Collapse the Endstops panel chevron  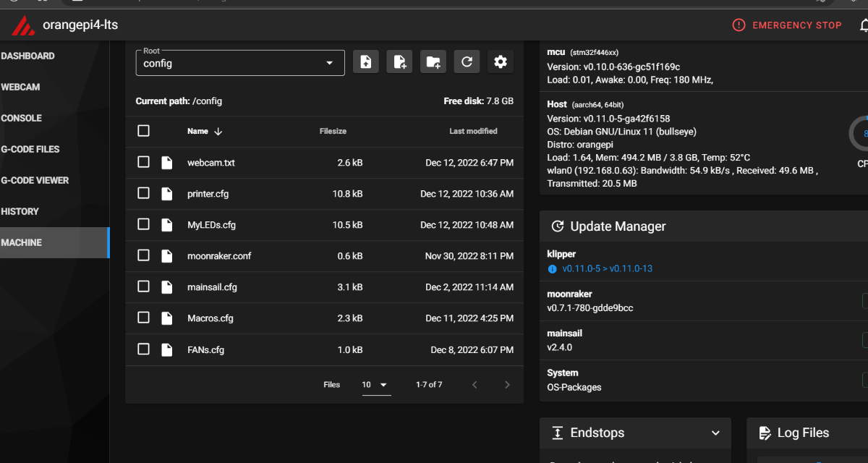tap(715, 433)
